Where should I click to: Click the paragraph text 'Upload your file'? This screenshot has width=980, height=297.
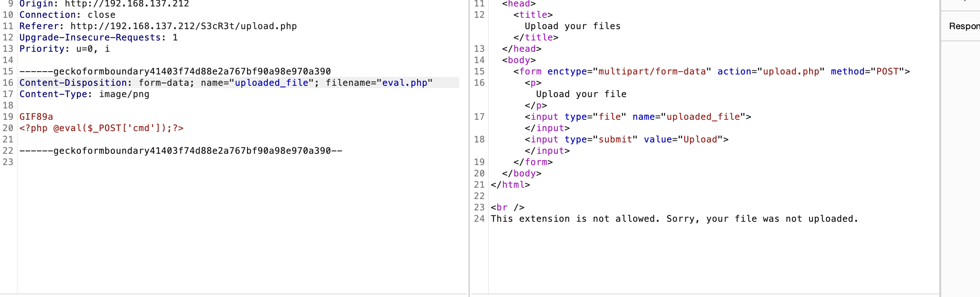pos(581,94)
